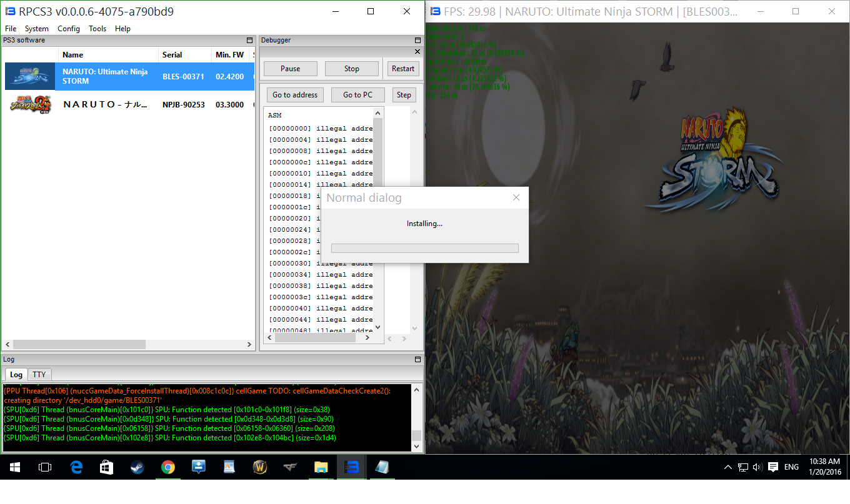The width and height of the screenshot is (850, 504).
Task: Open the Config menu
Action: (69, 29)
